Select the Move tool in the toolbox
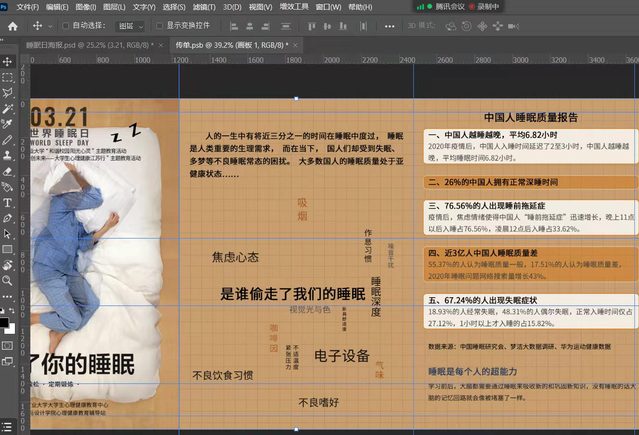The image size is (639, 435). click(7, 62)
